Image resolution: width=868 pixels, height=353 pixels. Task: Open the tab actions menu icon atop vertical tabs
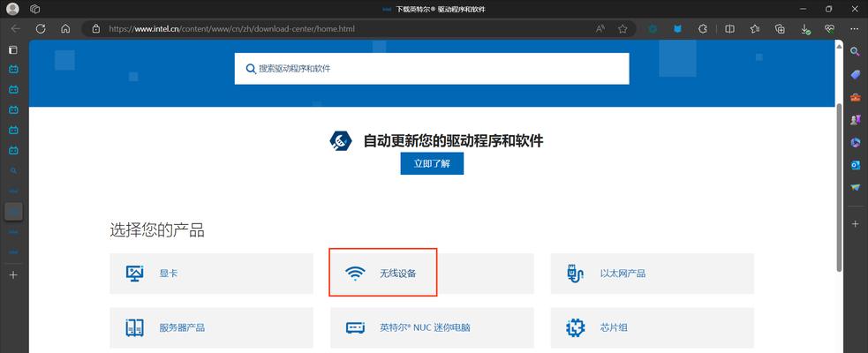point(13,49)
